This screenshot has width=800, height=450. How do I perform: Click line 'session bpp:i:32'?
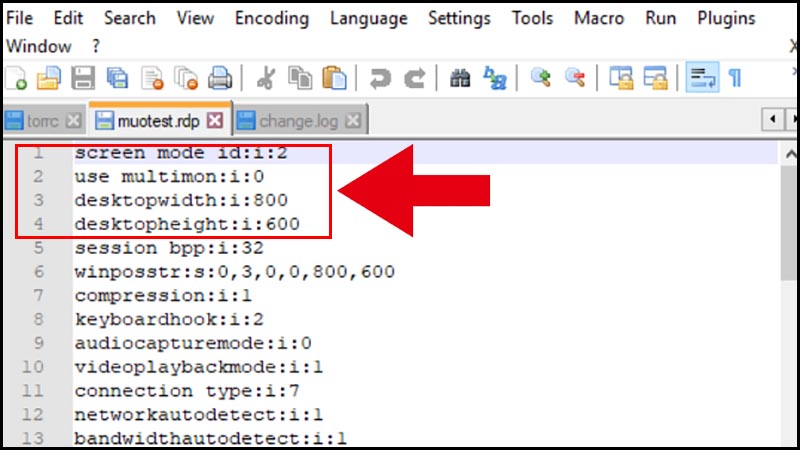click(169, 248)
